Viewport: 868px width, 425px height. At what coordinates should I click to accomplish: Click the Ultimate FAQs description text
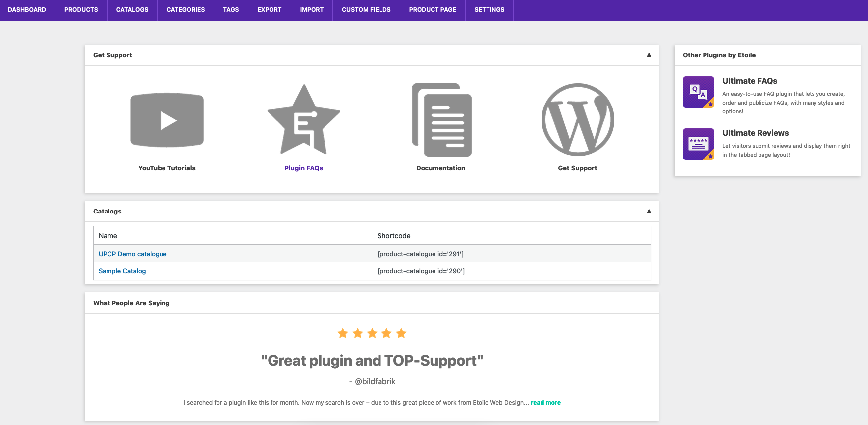(785, 103)
